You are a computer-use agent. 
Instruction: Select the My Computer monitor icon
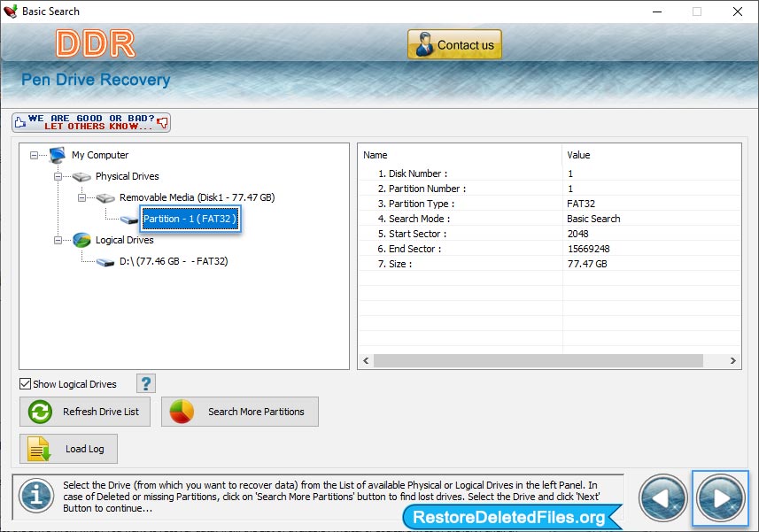(x=57, y=155)
